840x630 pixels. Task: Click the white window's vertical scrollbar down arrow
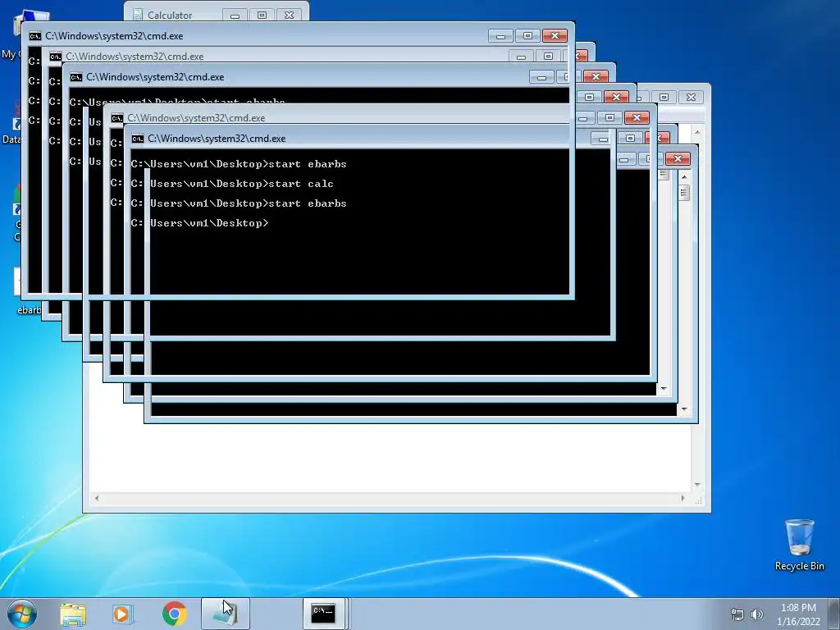(x=697, y=485)
